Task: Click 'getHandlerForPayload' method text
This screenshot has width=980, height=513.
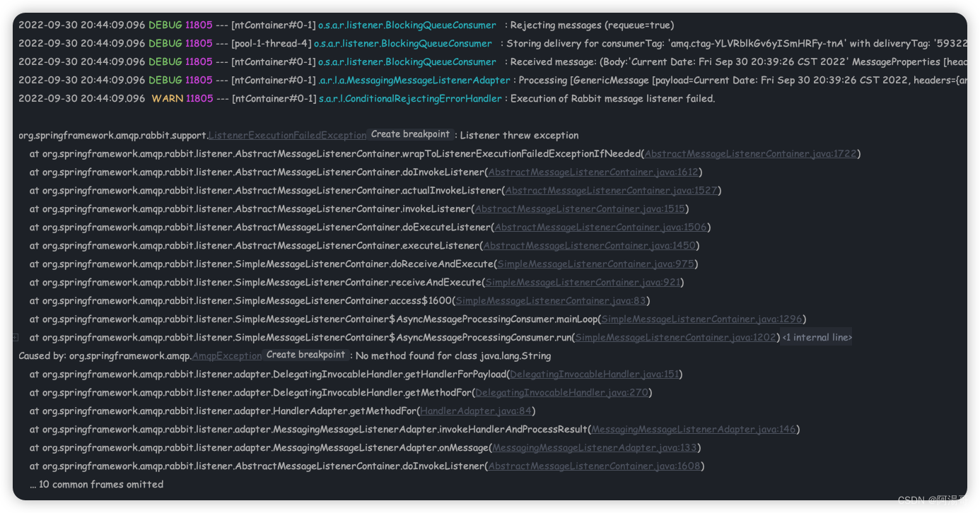Action: 455,374
